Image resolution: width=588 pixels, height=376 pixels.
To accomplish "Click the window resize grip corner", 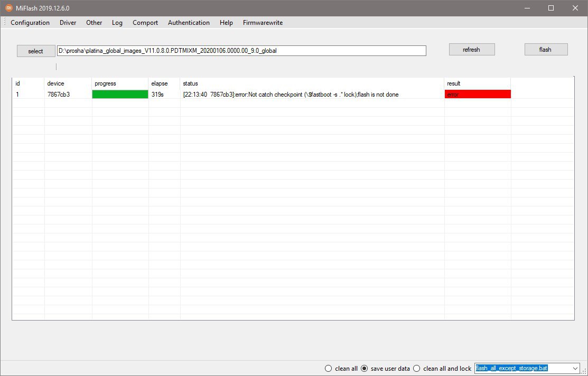I will (x=584, y=372).
